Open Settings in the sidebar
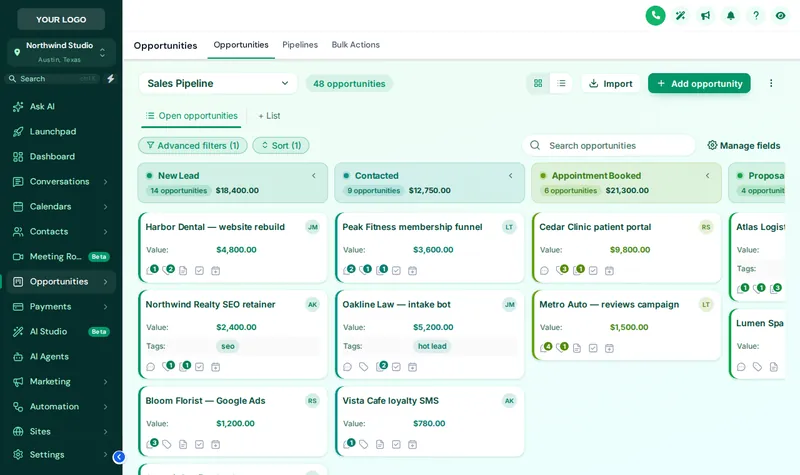Viewport: 800px width, 475px height. 61,454
